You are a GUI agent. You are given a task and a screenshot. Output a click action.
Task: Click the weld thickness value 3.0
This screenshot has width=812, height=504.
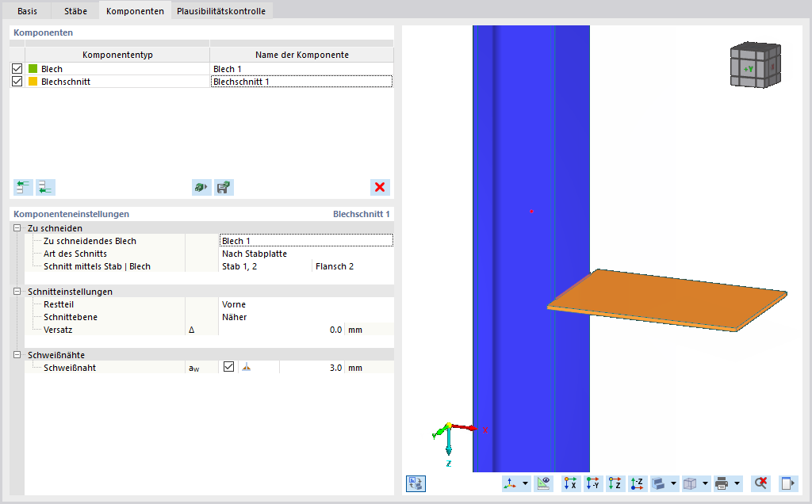click(x=311, y=368)
